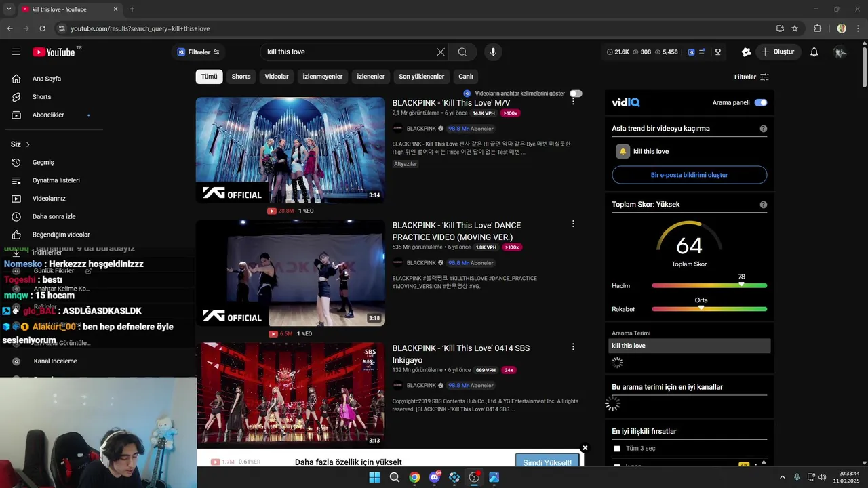The height and width of the screenshot is (488, 868).
Task: Open the vidIQ Filtreler dropdown near search
Action: click(x=199, y=52)
